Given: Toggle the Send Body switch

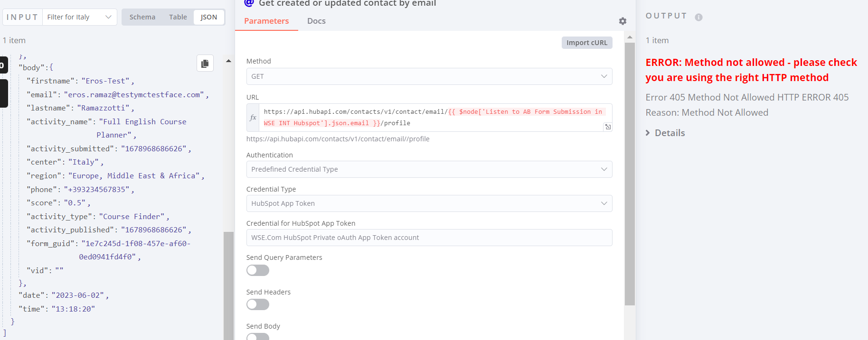Looking at the screenshot, I should click(x=258, y=337).
